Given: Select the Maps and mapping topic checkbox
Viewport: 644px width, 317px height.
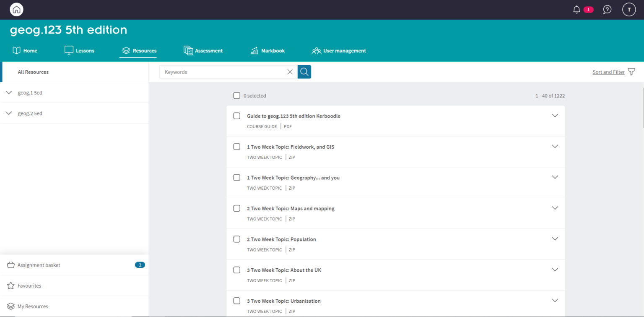Looking at the screenshot, I should click(x=237, y=208).
